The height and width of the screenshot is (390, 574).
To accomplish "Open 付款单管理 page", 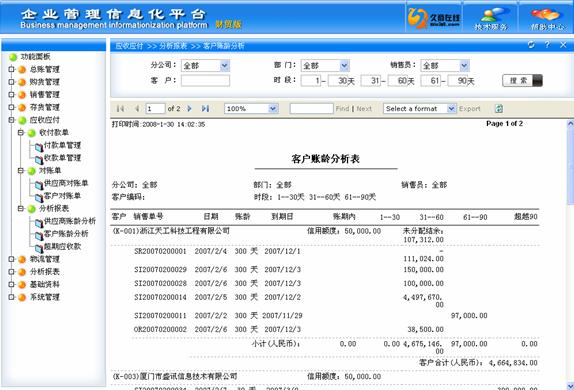I will click(x=62, y=145).
